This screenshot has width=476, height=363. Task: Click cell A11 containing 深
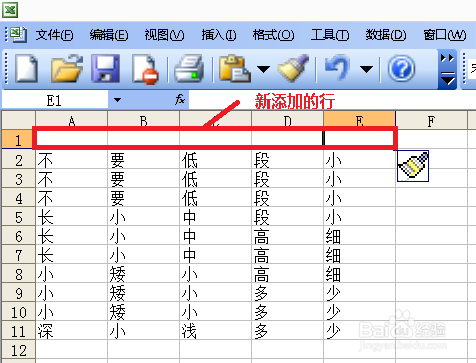(x=71, y=331)
